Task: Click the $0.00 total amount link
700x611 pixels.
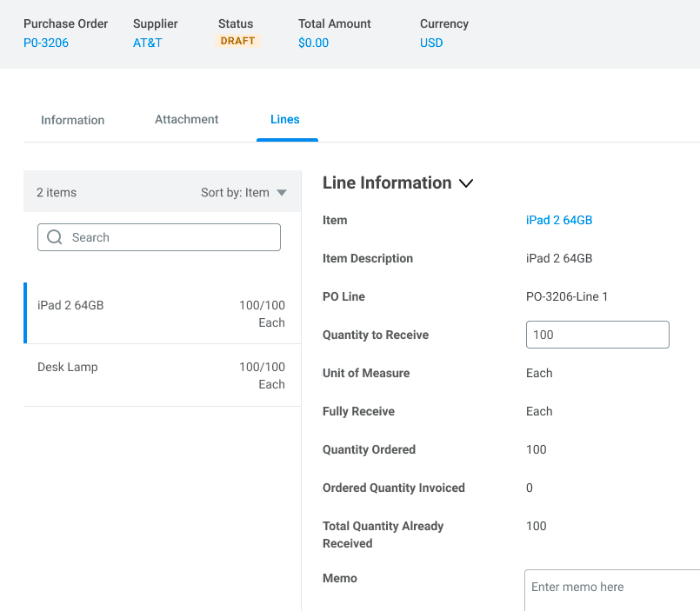Action: click(313, 43)
